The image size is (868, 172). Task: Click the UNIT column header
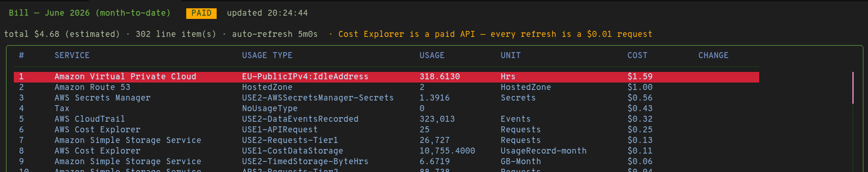511,55
